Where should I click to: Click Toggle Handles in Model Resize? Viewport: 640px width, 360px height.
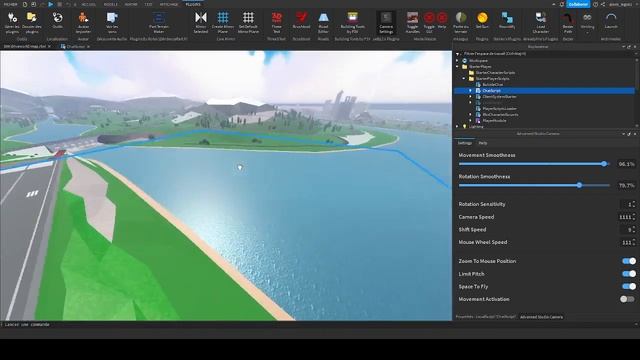point(412,22)
